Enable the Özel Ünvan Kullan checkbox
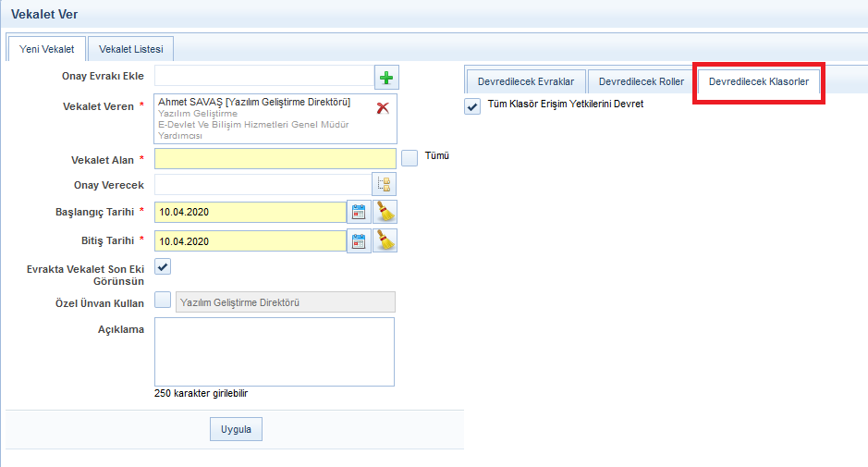Viewport: 868px width, 467px height. pyautogui.click(x=163, y=300)
